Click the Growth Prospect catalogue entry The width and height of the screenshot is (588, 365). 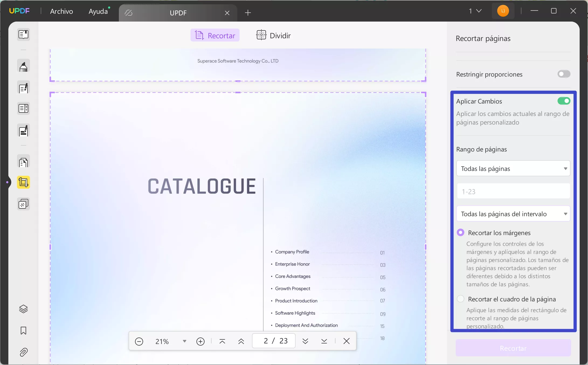[292, 288]
